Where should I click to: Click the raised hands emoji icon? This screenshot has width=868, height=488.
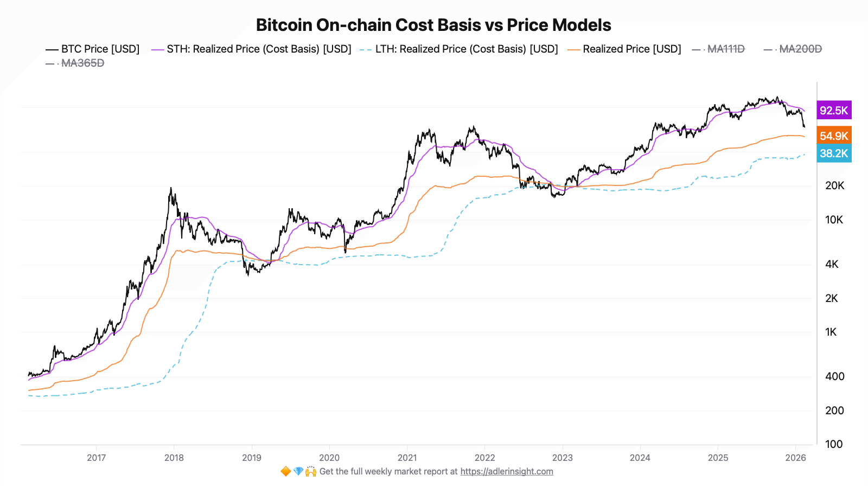(311, 472)
